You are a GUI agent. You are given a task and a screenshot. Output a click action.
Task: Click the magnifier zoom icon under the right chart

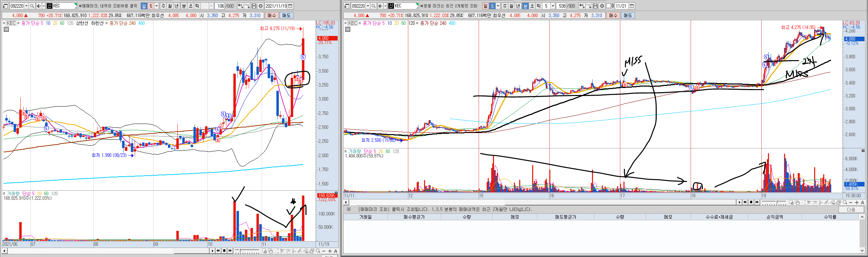tap(845, 203)
